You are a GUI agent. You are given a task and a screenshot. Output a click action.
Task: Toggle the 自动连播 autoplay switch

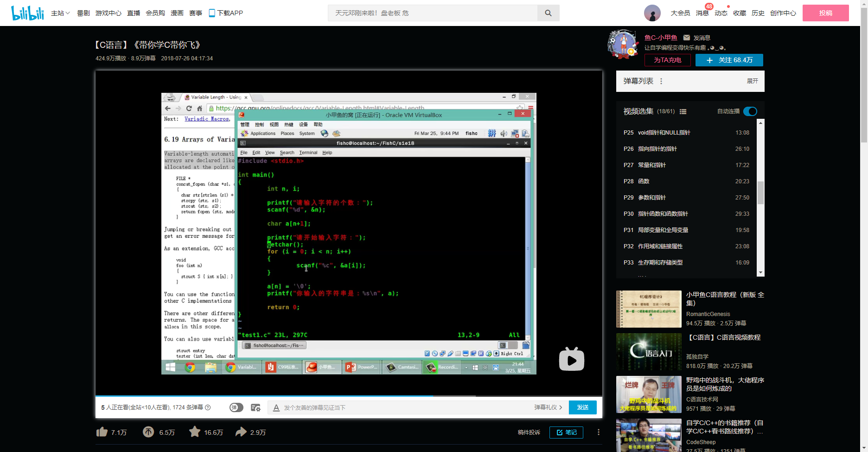[750, 111]
